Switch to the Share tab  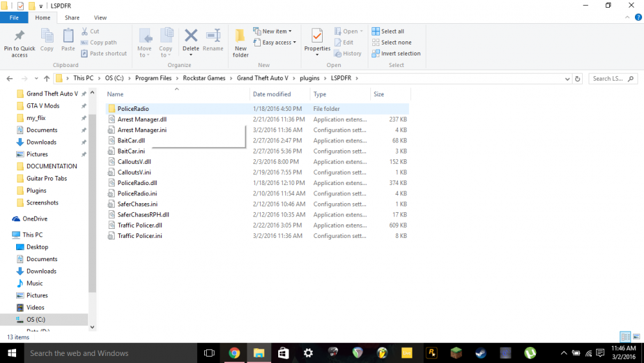[72, 17]
